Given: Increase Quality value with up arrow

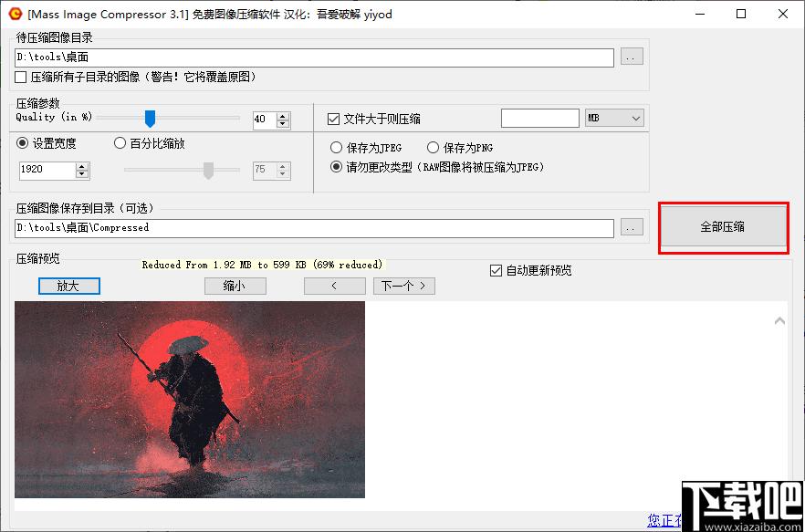Looking at the screenshot, I should coord(283,116).
